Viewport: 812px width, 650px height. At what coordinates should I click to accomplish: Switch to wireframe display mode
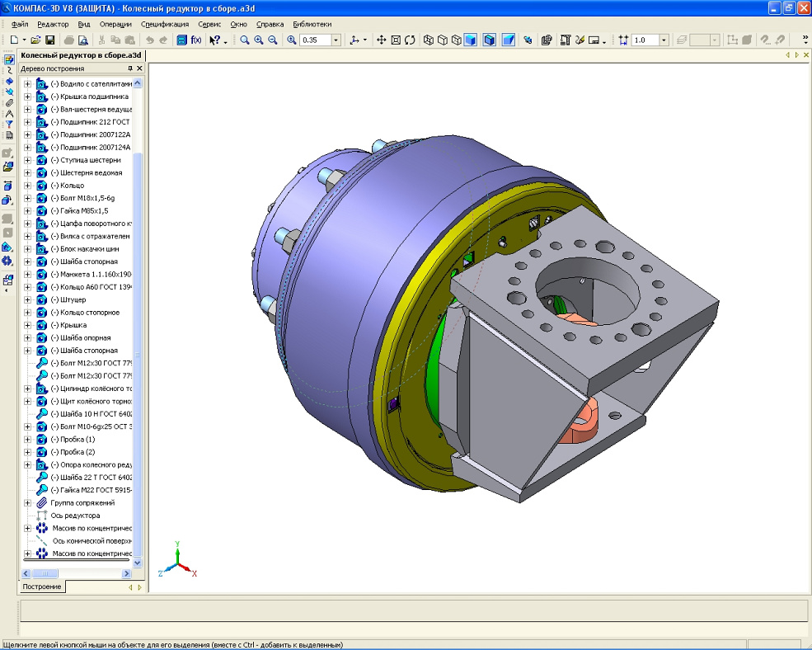click(x=429, y=40)
